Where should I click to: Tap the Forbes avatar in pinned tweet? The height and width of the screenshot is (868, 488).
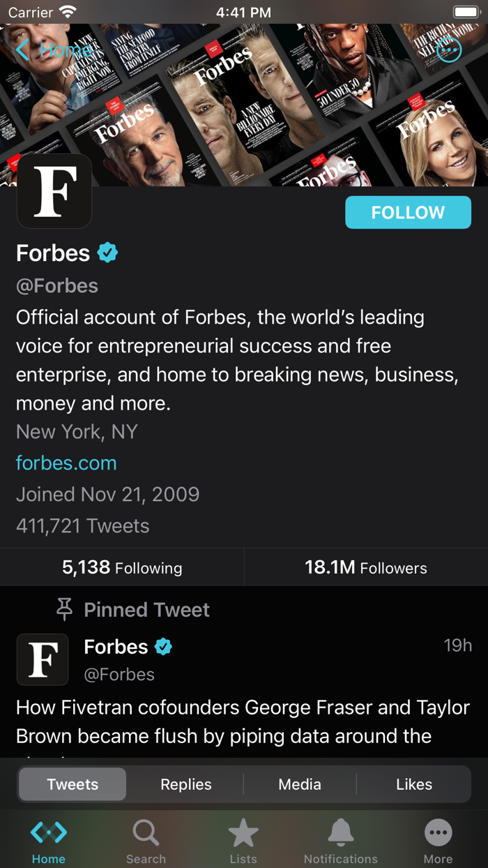[43, 659]
